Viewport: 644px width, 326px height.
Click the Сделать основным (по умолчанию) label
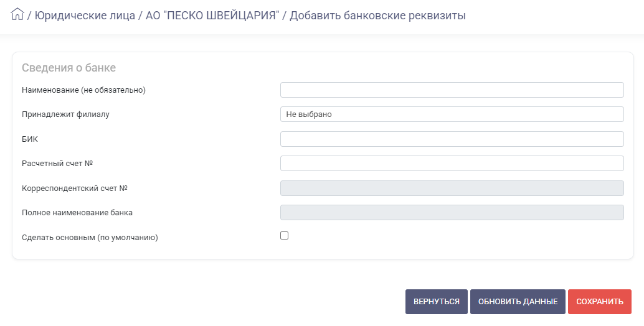[90, 238]
